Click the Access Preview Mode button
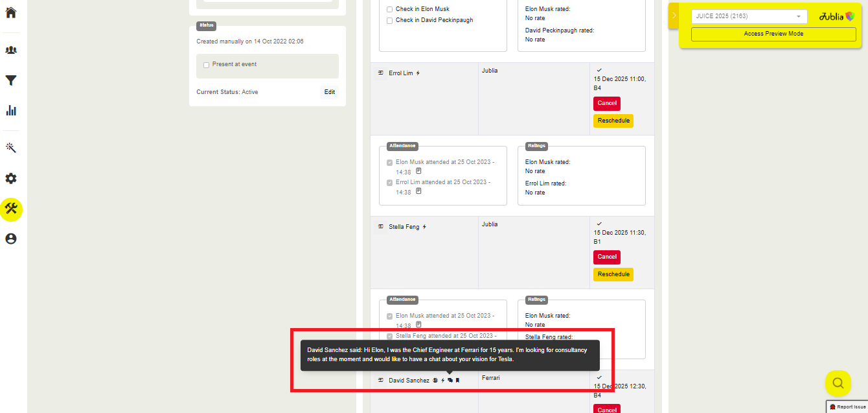Screen dimensions: 868x413 point(773,34)
